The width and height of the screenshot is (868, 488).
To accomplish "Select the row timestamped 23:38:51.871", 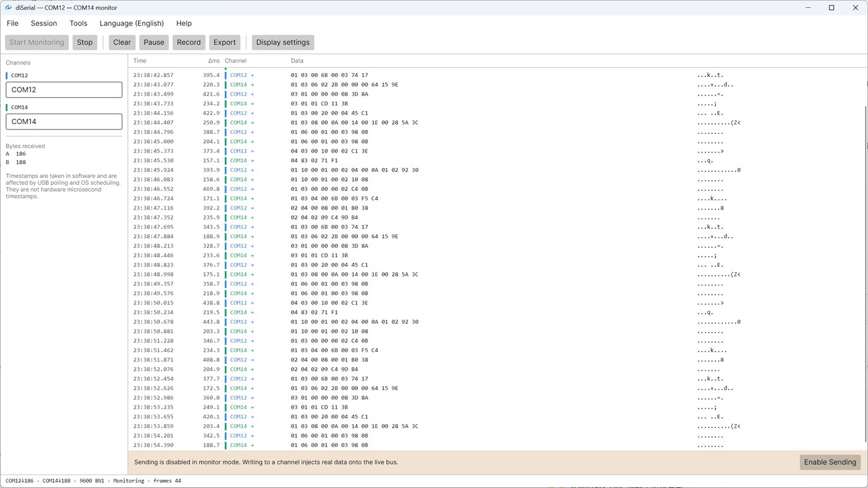I will 496,360.
